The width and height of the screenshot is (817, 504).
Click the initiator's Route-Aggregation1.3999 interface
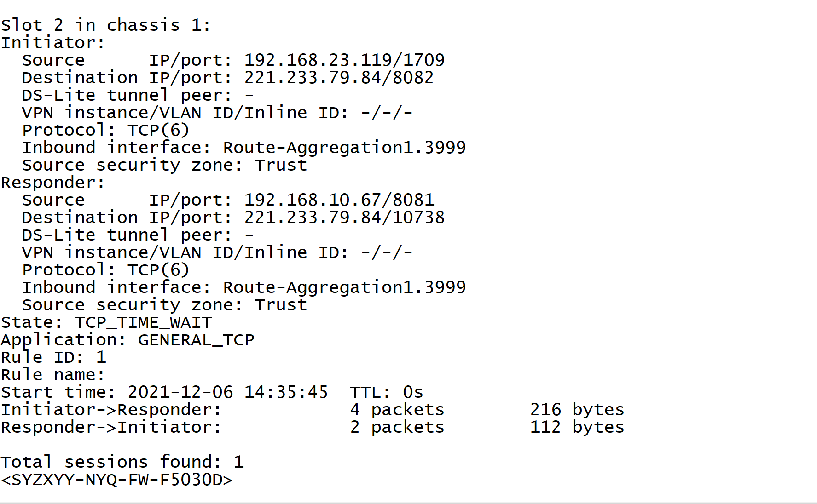click(x=344, y=148)
